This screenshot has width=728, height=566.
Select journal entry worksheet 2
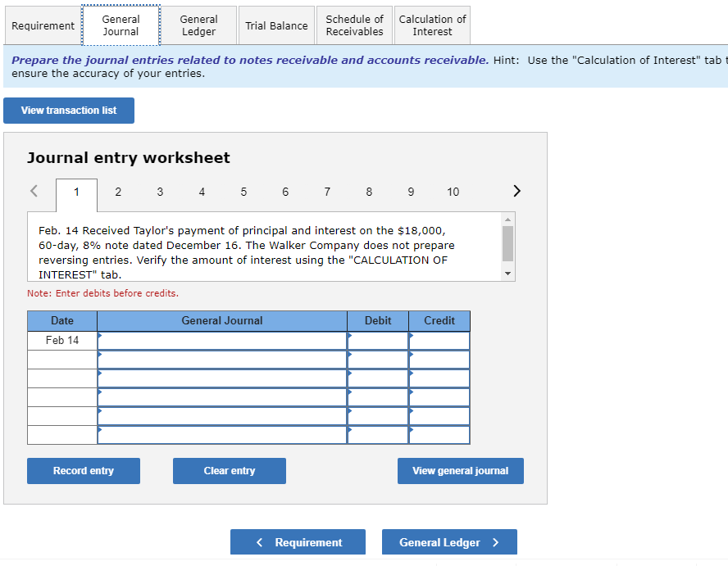(x=118, y=192)
